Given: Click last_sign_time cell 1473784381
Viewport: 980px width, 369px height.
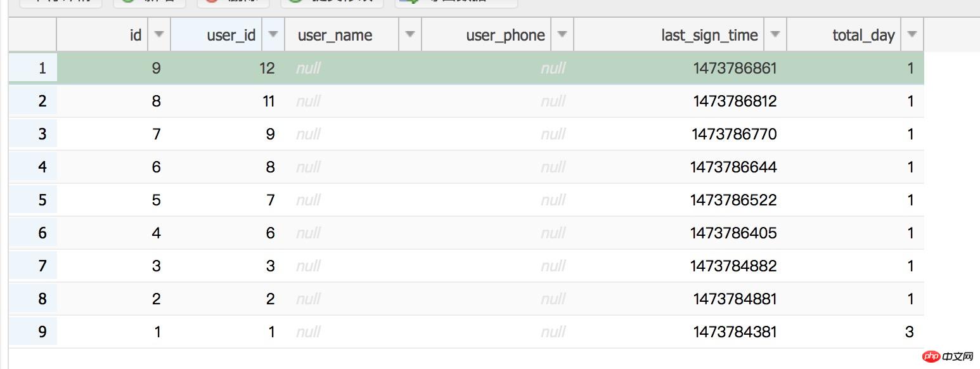Looking at the screenshot, I should 734,332.
